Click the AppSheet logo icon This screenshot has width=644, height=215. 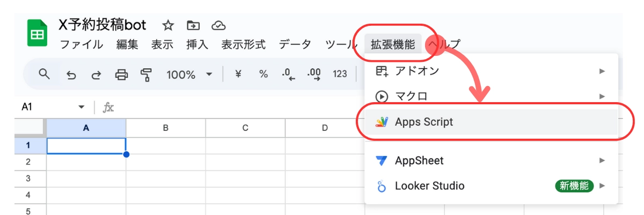[x=382, y=160]
